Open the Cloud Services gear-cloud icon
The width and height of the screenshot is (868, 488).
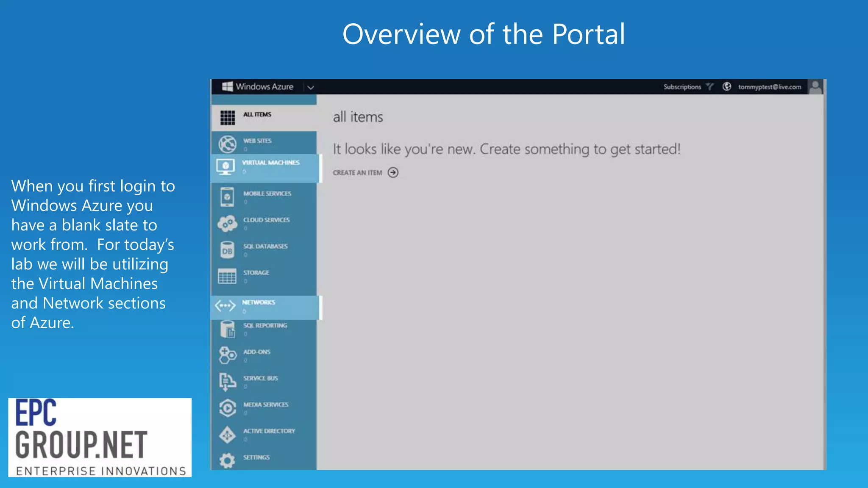[228, 223]
